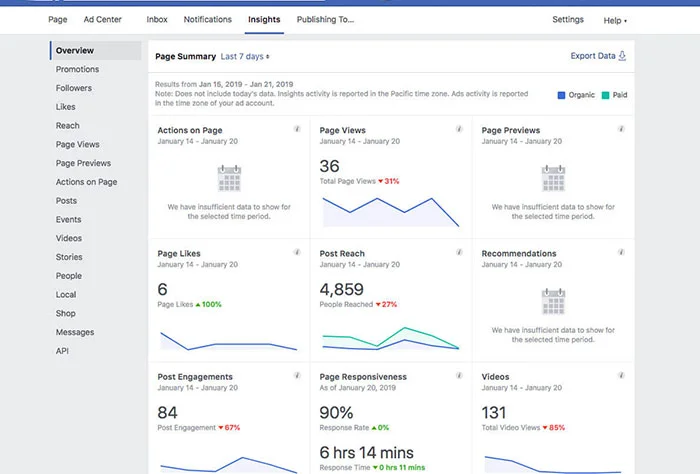Click the info icon on Videos card

click(621, 375)
